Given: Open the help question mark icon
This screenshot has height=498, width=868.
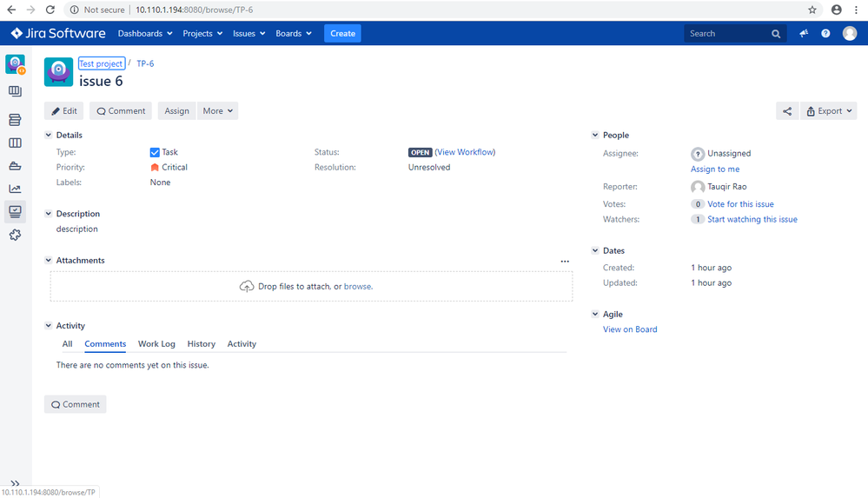Looking at the screenshot, I should pos(825,33).
